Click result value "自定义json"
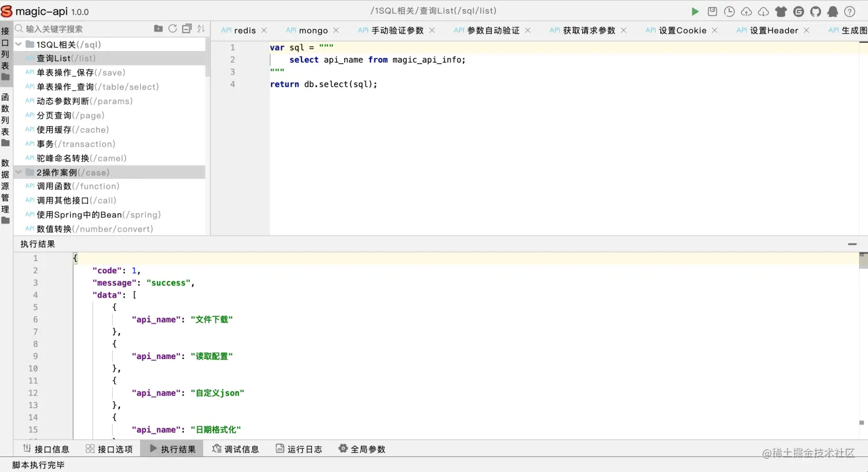 click(x=217, y=393)
